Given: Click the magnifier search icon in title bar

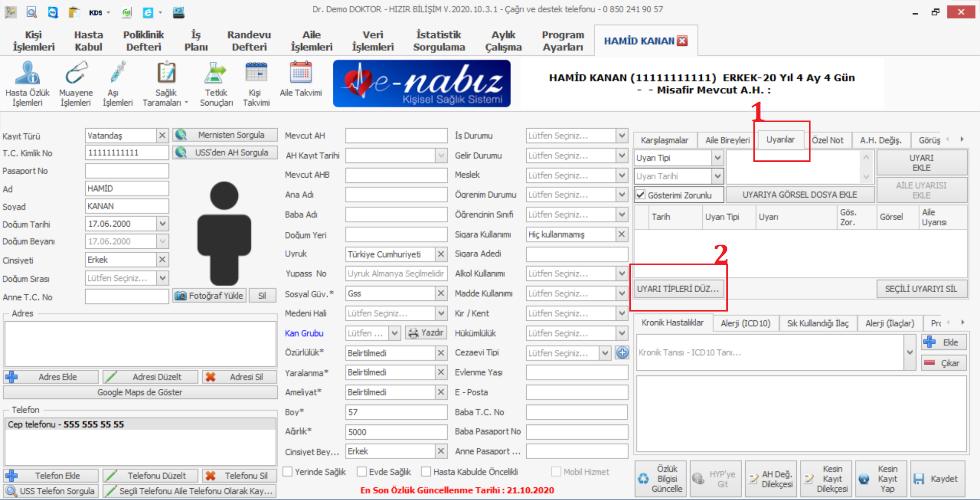Looking at the screenshot, I should click(32, 12).
